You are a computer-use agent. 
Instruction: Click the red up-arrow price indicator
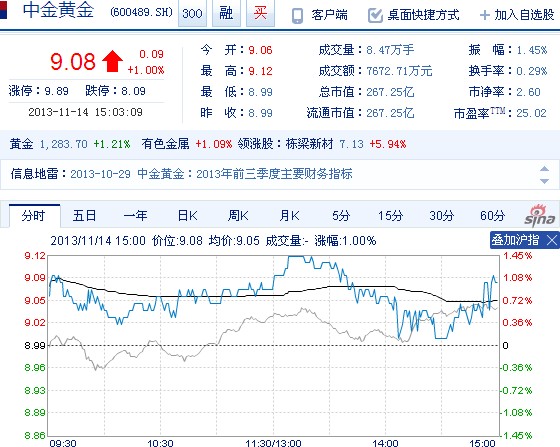112,61
